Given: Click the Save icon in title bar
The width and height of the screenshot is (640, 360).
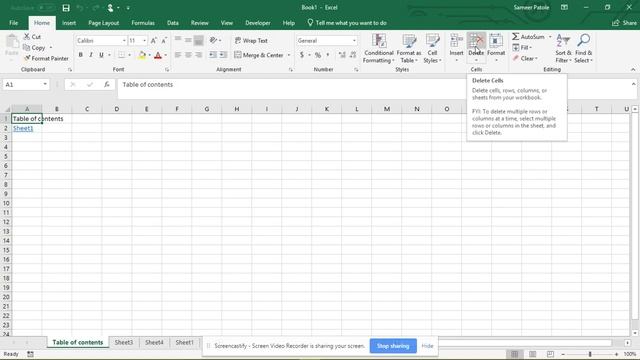Looking at the screenshot, I should pos(66,8).
